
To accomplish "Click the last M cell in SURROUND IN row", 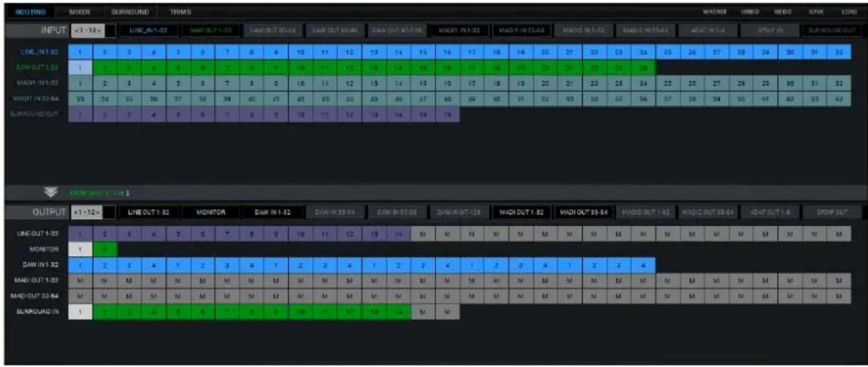I will point(447,313).
